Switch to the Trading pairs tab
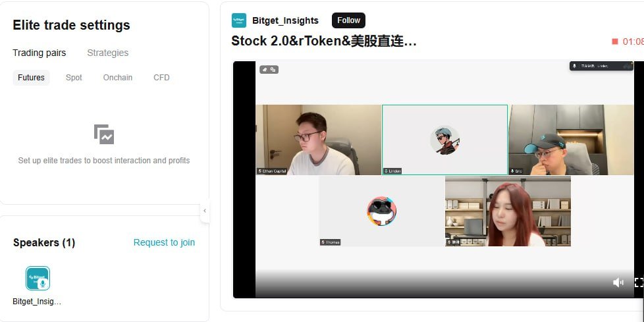This screenshot has width=644, height=322. point(40,53)
